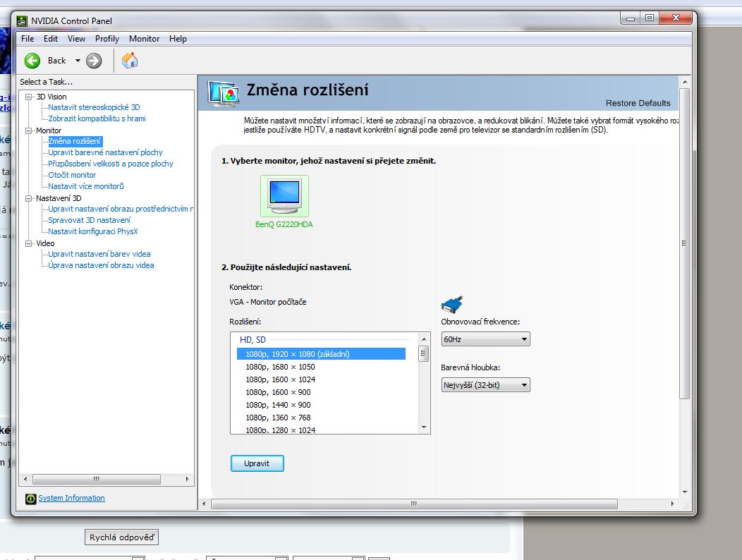Select Upravit nastavení obrazu prostřednictvím task
The image size is (742, 560).
click(121, 209)
